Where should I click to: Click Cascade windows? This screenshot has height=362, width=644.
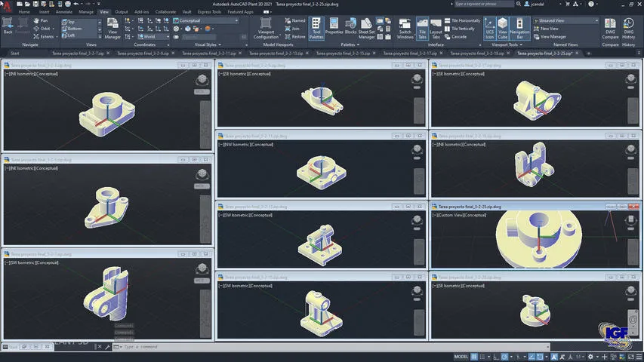point(455,36)
